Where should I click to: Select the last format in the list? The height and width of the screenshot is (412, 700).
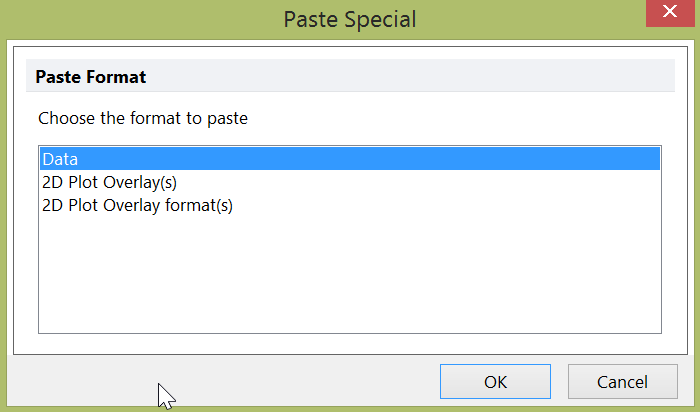pyautogui.click(x=136, y=206)
